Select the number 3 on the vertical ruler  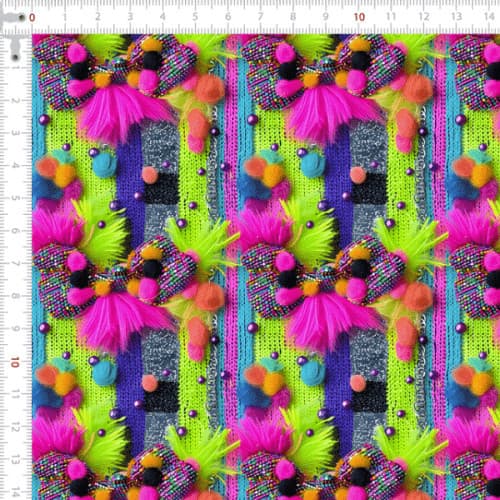(x=15, y=133)
